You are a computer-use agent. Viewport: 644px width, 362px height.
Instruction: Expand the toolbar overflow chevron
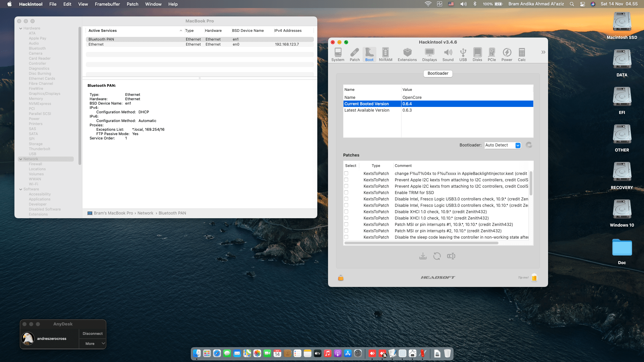tap(543, 52)
